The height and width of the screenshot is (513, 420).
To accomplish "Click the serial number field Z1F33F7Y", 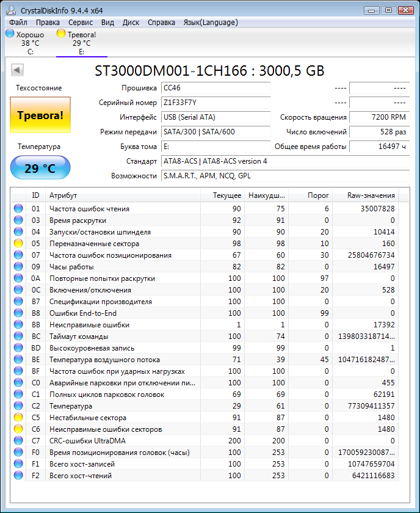I will tap(216, 103).
